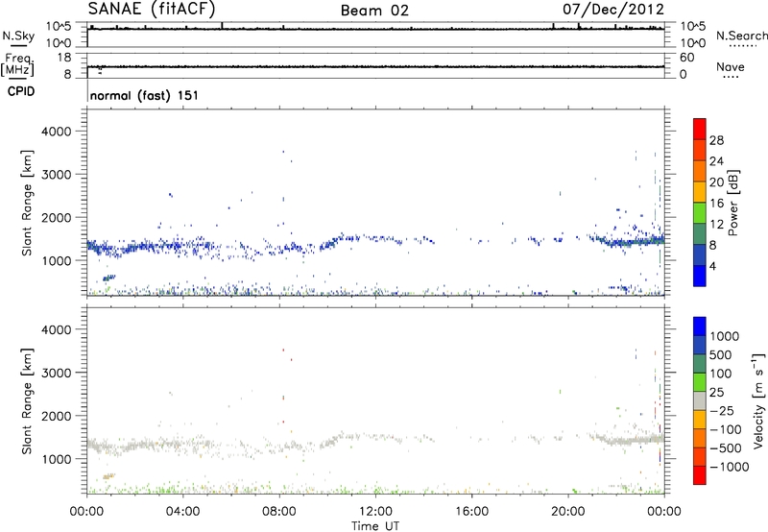Image resolution: width=768 pixels, height=532 pixels.
Task: Select the yellow-orange Power segment between 16 and 20
Action: [700, 192]
